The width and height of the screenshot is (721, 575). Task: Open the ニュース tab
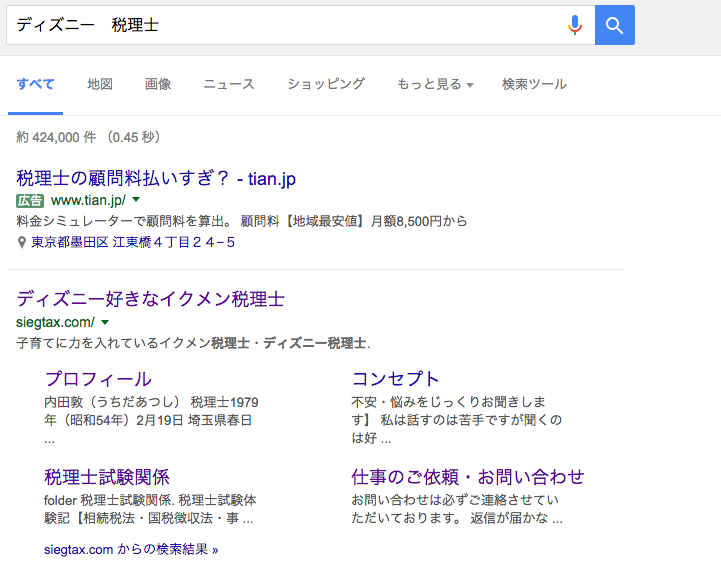pos(229,84)
